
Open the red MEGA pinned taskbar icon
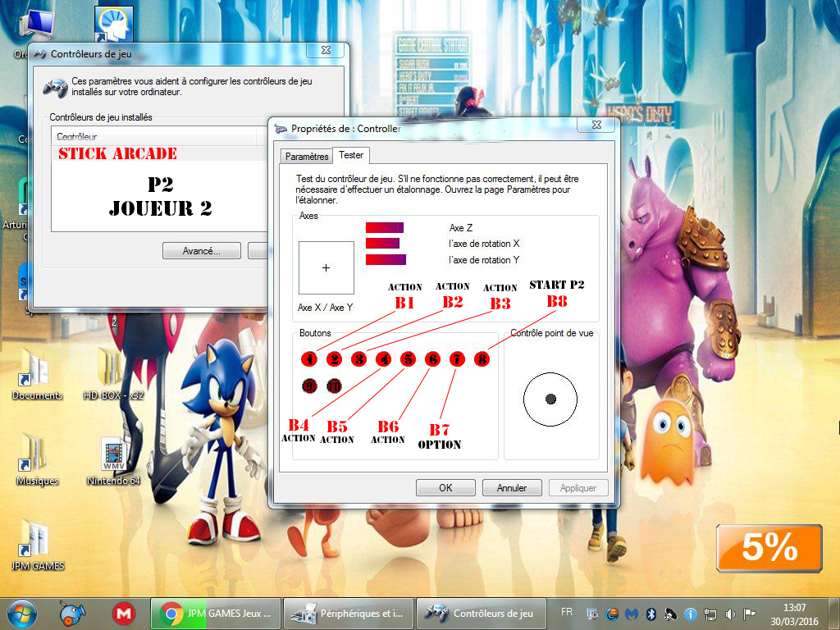(x=124, y=614)
